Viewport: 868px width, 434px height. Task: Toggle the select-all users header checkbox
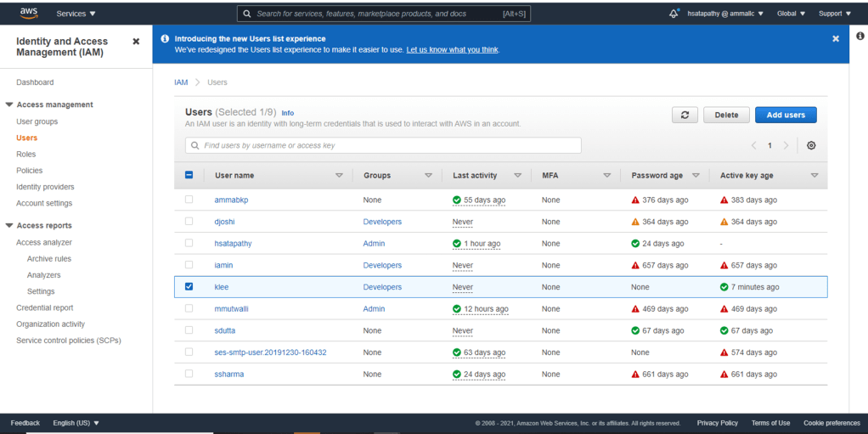[189, 176]
